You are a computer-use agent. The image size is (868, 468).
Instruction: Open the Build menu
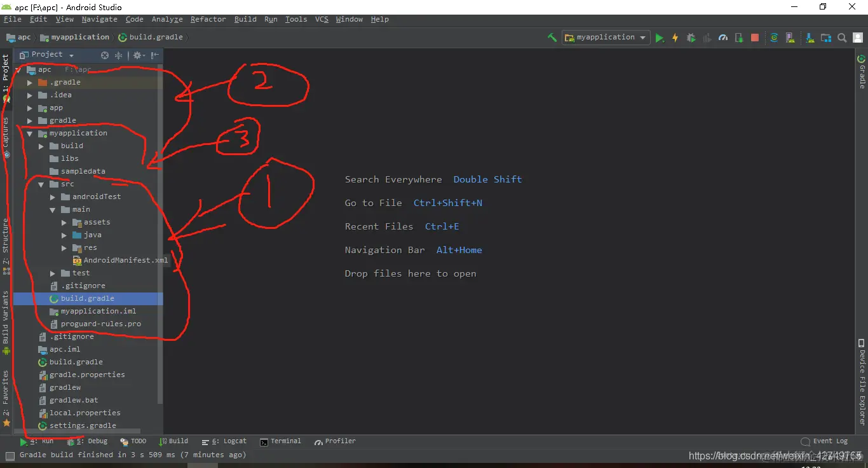point(245,20)
